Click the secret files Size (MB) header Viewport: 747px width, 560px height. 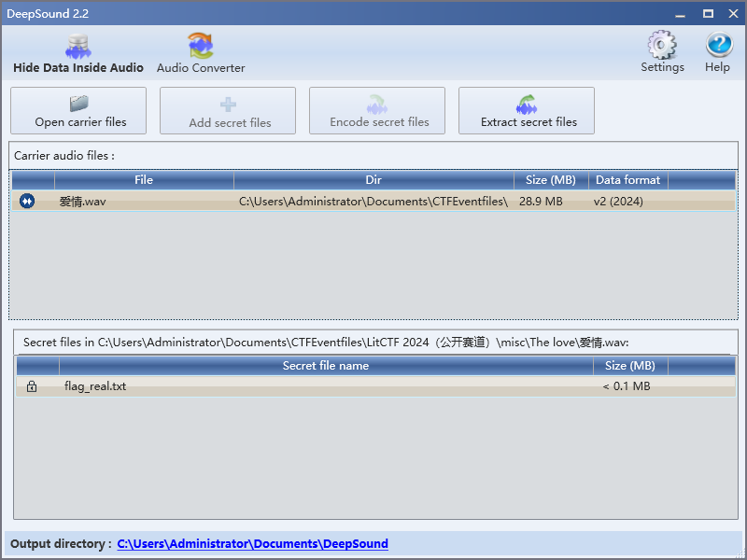[x=630, y=366]
